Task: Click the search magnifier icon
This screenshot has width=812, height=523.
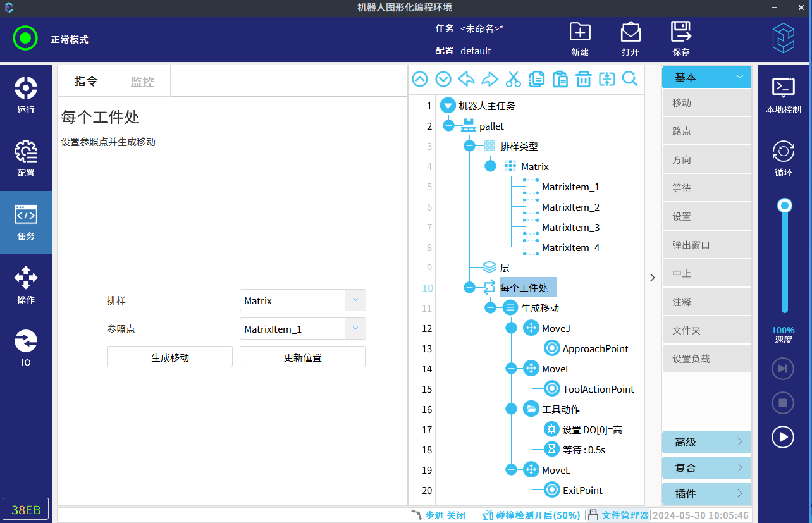Action: pos(630,79)
